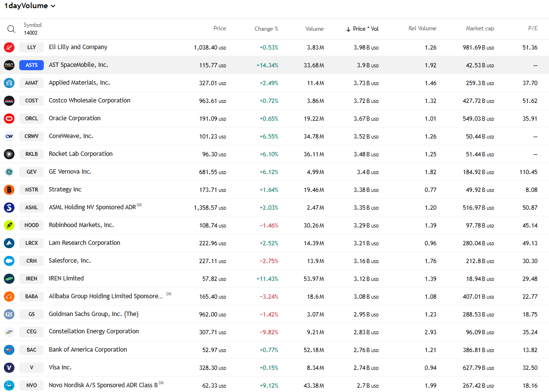This screenshot has width=549, height=392.
Task: Click the IREN Limited logo icon
Action: [9, 278]
